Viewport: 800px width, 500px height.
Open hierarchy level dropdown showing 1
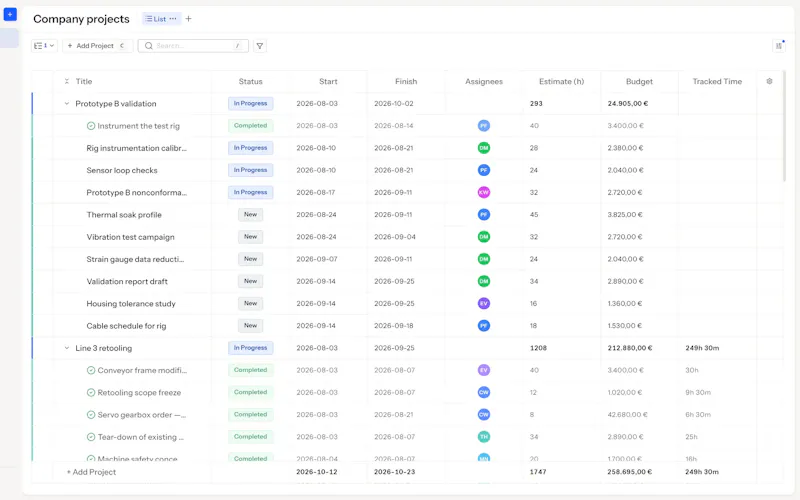tap(44, 46)
